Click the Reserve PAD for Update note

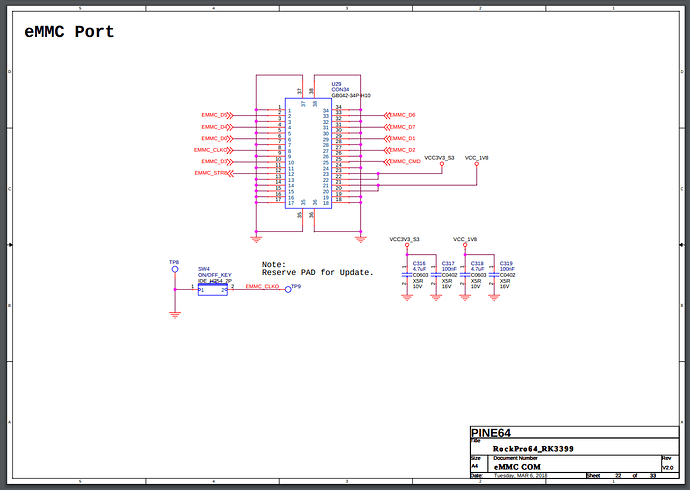point(318,273)
